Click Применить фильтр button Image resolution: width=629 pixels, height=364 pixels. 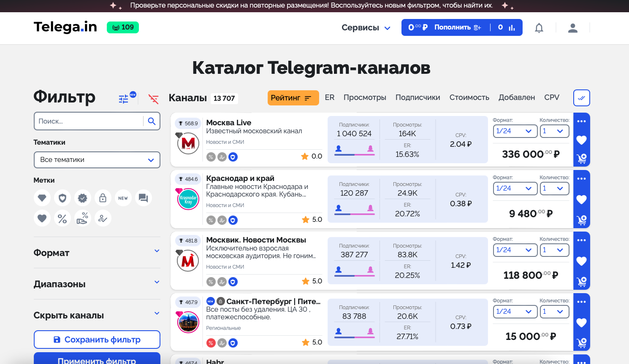(97, 359)
